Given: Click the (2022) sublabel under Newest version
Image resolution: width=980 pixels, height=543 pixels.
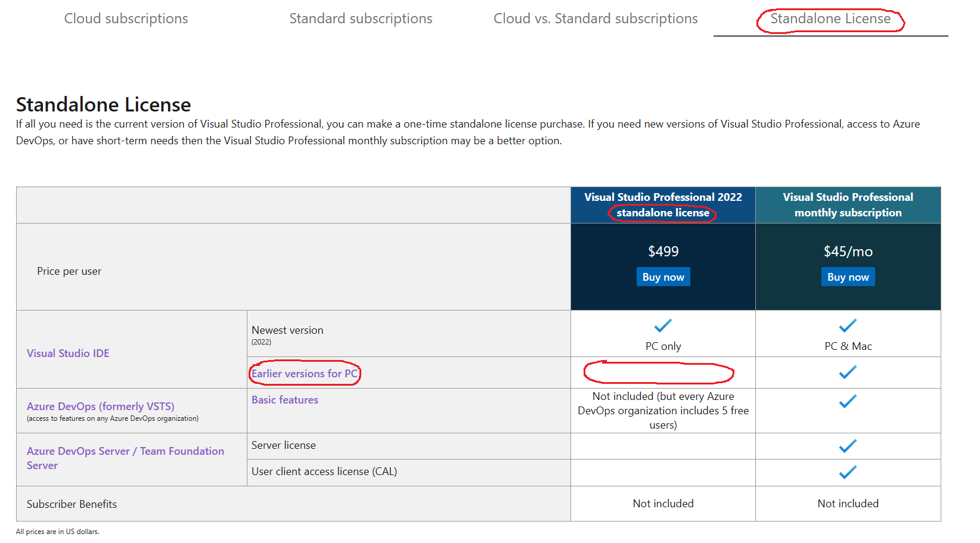Looking at the screenshot, I should click(261, 342).
